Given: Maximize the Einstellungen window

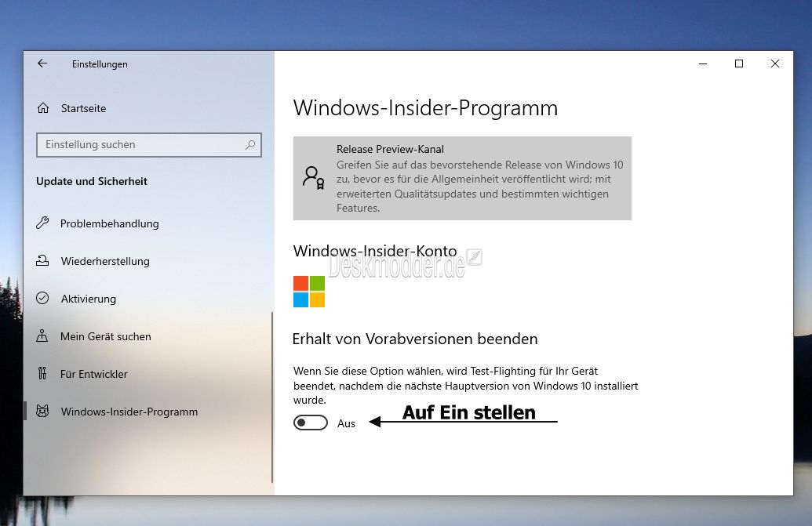Looking at the screenshot, I should (739, 63).
